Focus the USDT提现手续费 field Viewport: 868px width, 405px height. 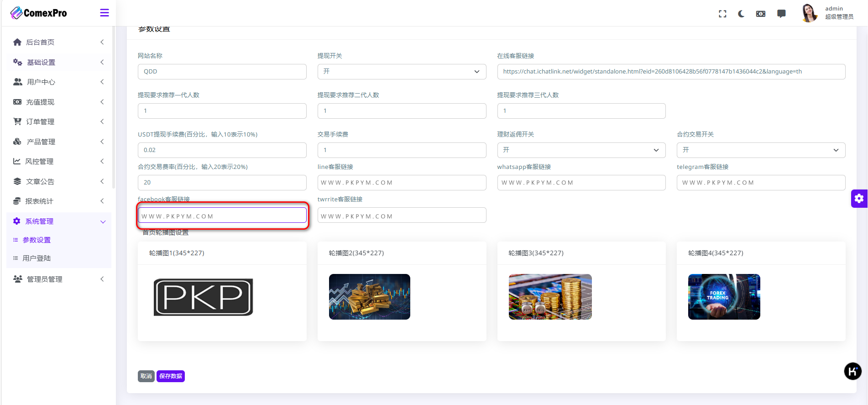tap(222, 150)
